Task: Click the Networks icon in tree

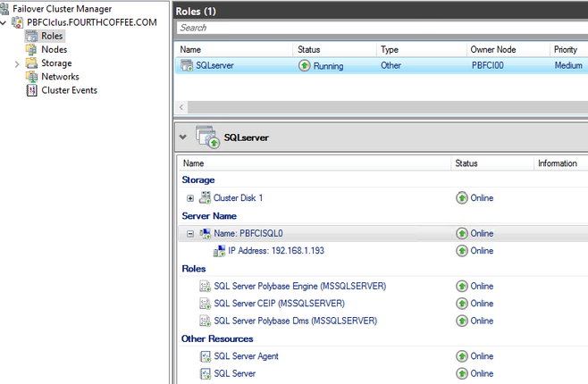Action: 31,77
